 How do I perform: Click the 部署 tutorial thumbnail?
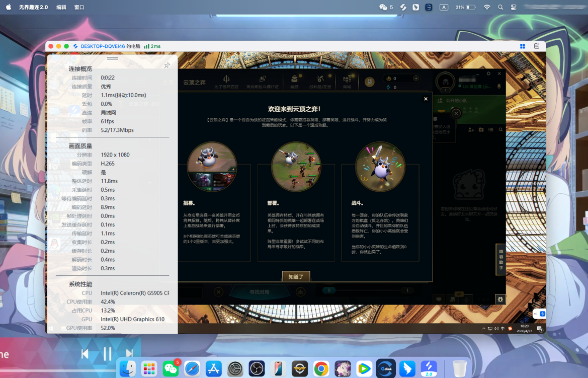(x=296, y=166)
